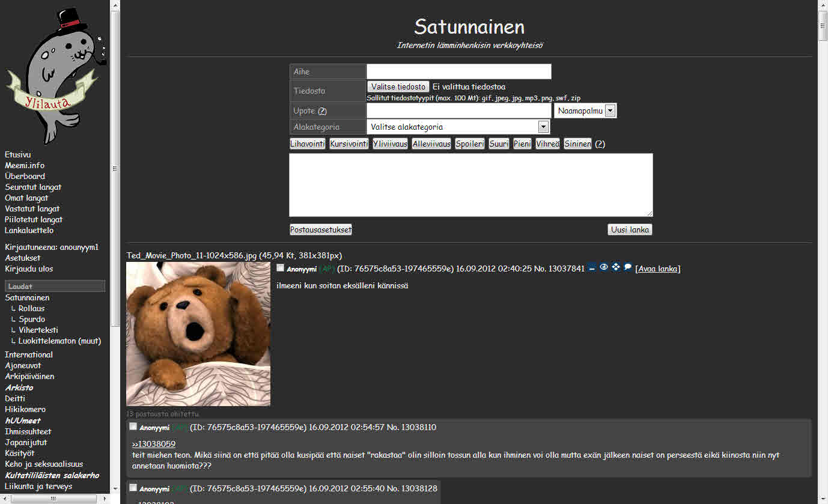Go to Überboard in the sidebar
This screenshot has height=504, width=828.
point(25,176)
